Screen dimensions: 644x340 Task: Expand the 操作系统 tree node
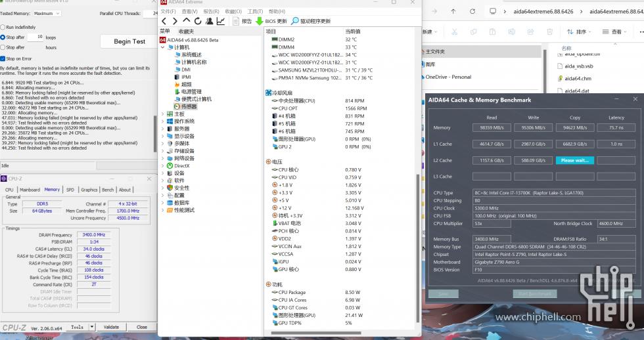click(x=163, y=121)
